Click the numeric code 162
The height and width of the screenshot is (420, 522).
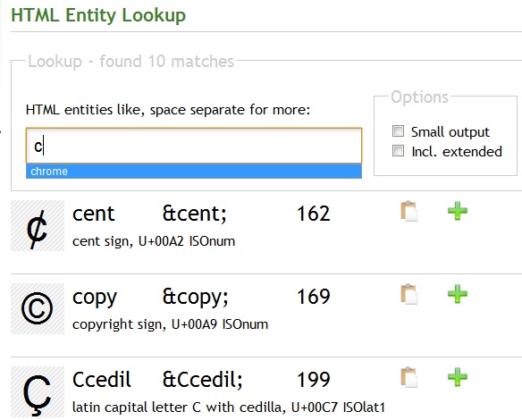(313, 214)
